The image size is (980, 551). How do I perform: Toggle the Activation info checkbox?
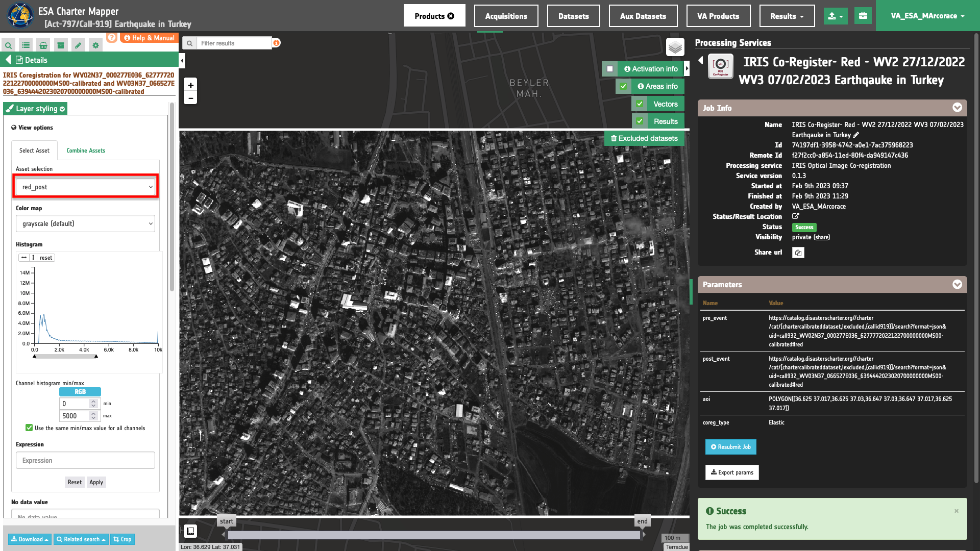(x=610, y=69)
